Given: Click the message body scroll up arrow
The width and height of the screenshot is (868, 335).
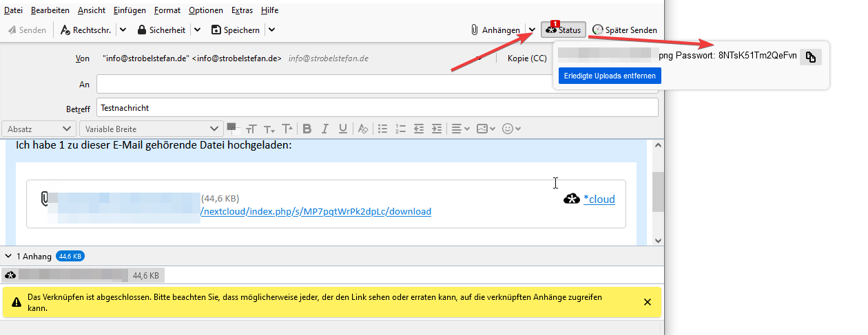Looking at the screenshot, I should click(658, 146).
